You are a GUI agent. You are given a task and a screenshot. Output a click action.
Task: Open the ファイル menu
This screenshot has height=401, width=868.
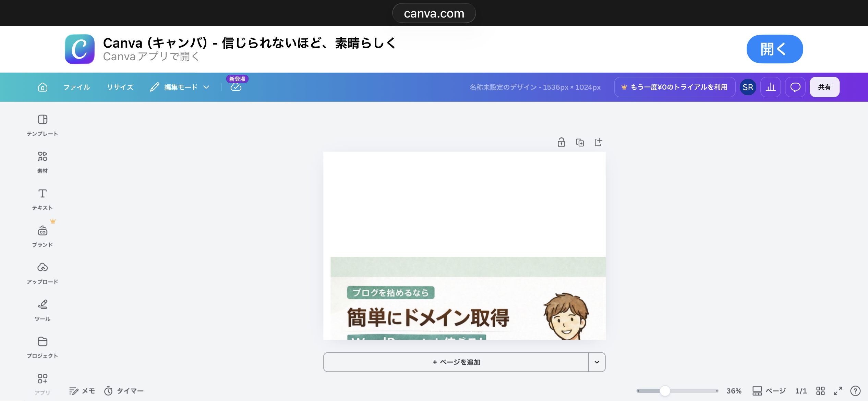pyautogui.click(x=76, y=87)
